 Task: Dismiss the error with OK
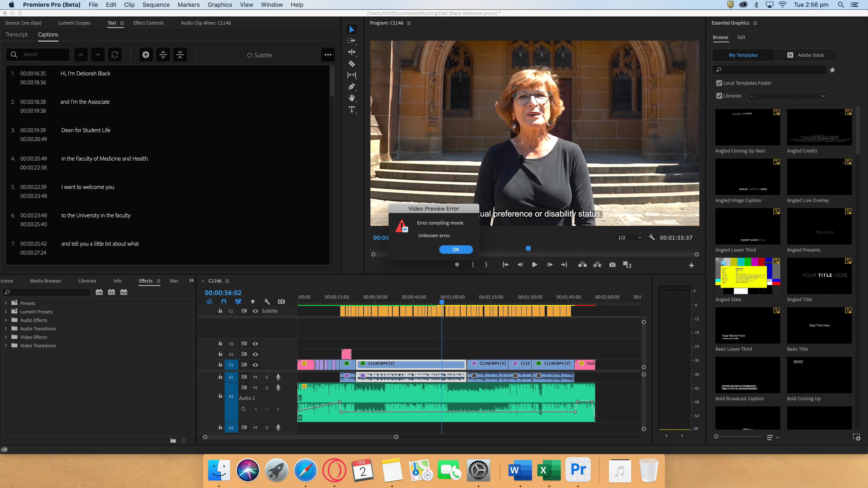pos(456,249)
